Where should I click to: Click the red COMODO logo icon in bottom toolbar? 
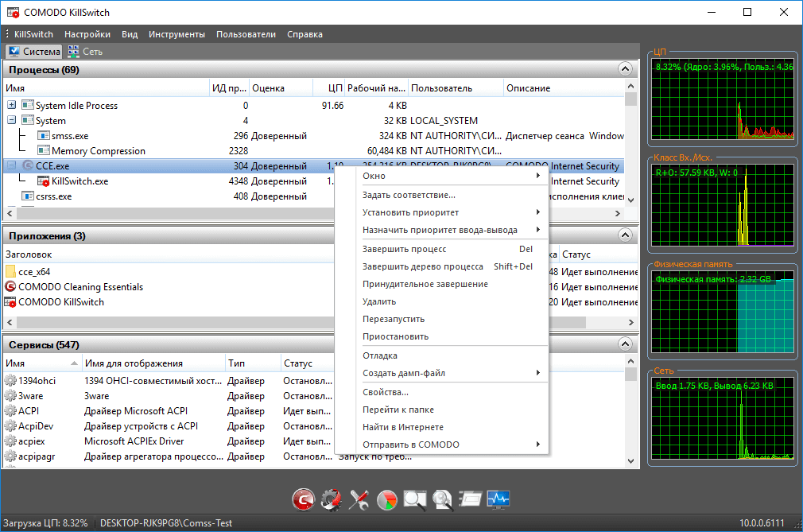coord(303,499)
